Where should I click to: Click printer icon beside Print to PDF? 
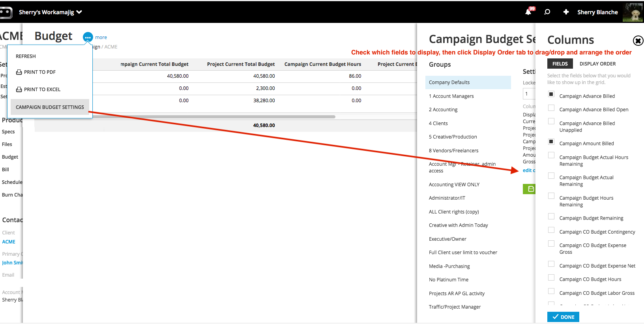(x=19, y=72)
